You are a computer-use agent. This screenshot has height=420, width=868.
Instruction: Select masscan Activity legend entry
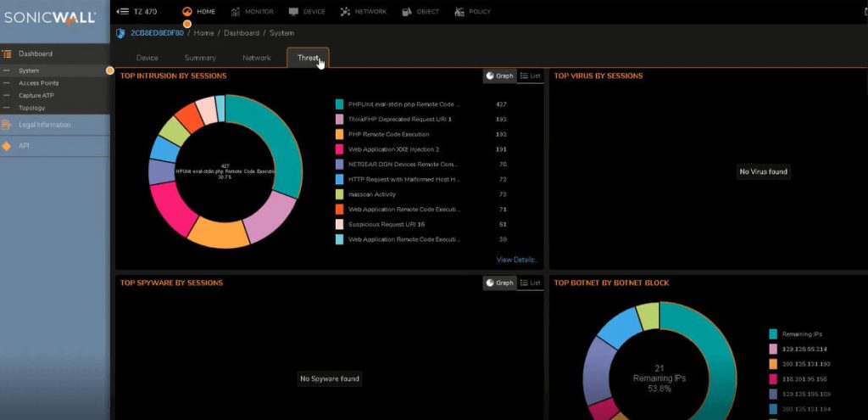[x=372, y=194]
